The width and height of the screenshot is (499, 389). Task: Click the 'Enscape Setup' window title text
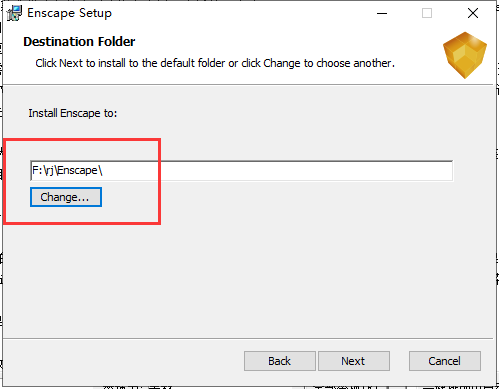(x=69, y=13)
